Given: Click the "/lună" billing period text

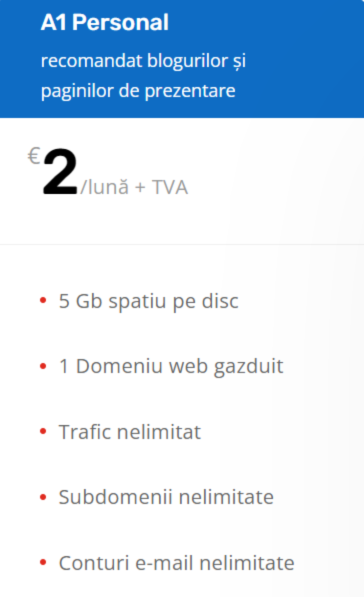Looking at the screenshot, I should 105,187.
